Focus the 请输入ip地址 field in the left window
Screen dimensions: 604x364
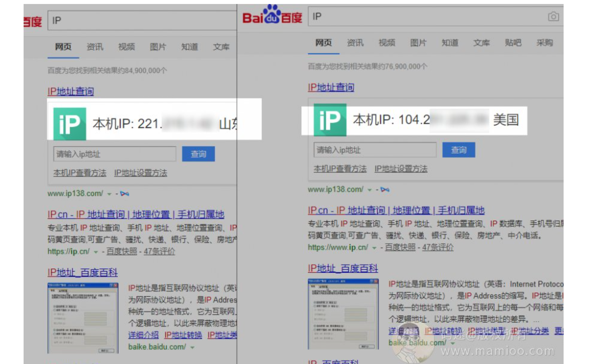(x=115, y=154)
